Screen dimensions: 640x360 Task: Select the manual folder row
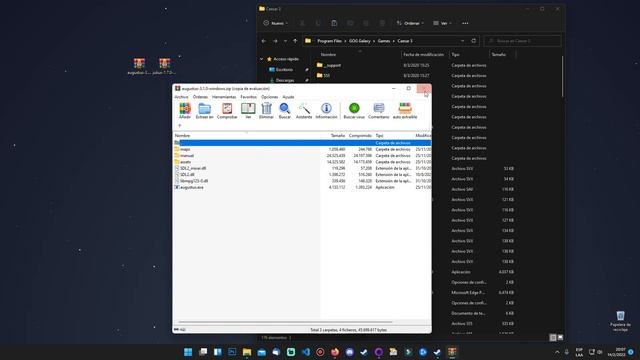tap(302, 156)
